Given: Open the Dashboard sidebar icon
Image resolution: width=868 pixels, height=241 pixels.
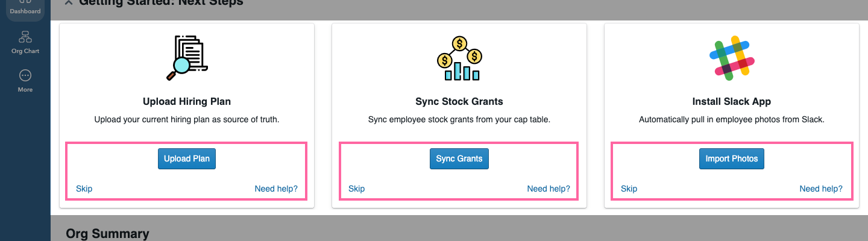Looking at the screenshot, I should point(25,7).
